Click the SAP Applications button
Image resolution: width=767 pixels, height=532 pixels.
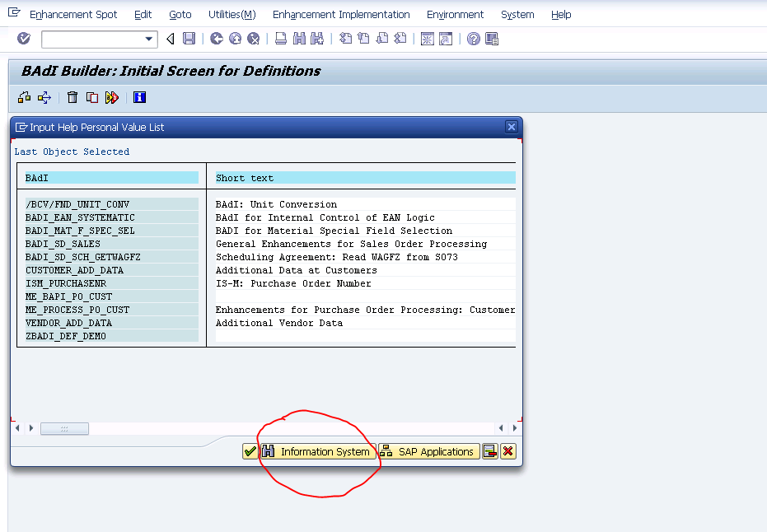click(x=428, y=451)
